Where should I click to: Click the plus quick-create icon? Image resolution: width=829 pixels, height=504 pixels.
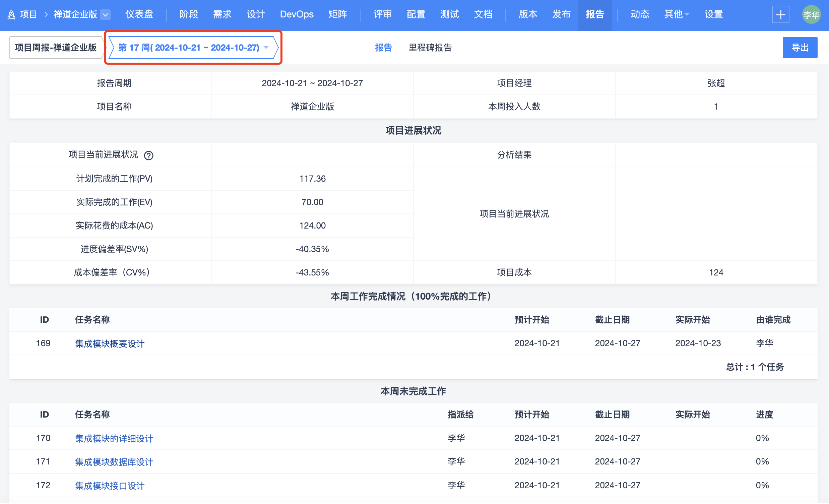(780, 14)
